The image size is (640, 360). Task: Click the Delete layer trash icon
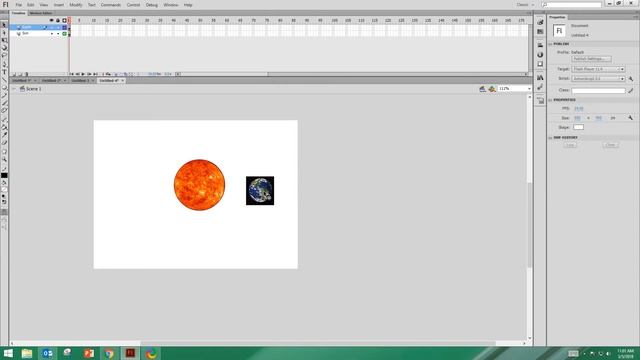pyautogui.click(x=27, y=74)
